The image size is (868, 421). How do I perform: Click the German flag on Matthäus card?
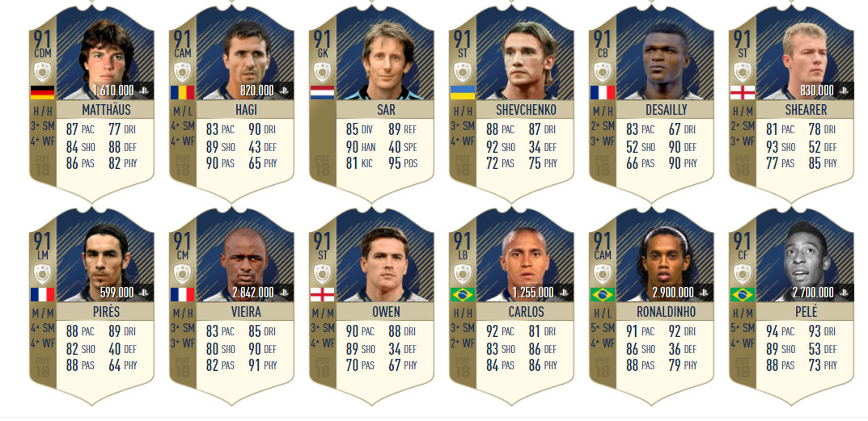(42, 92)
